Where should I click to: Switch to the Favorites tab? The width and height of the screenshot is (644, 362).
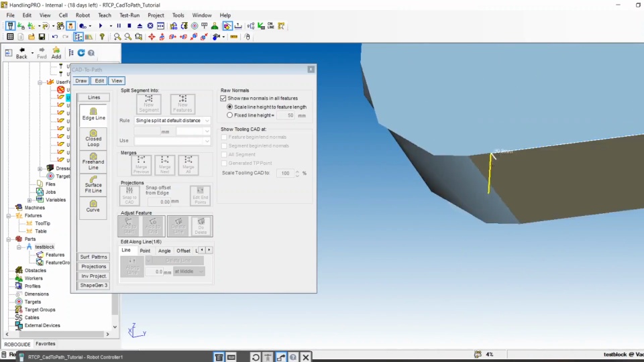click(46, 344)
